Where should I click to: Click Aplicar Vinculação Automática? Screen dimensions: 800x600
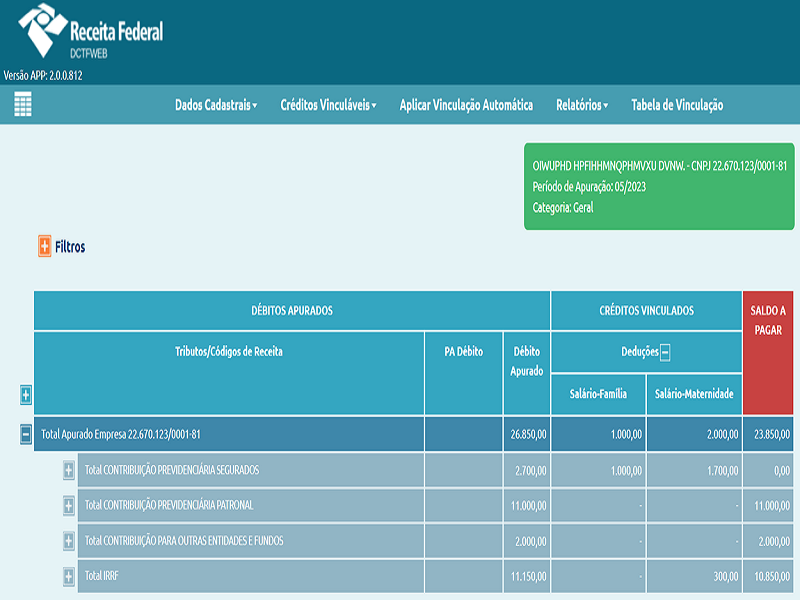pyautogui.click(x=466, y=105)
